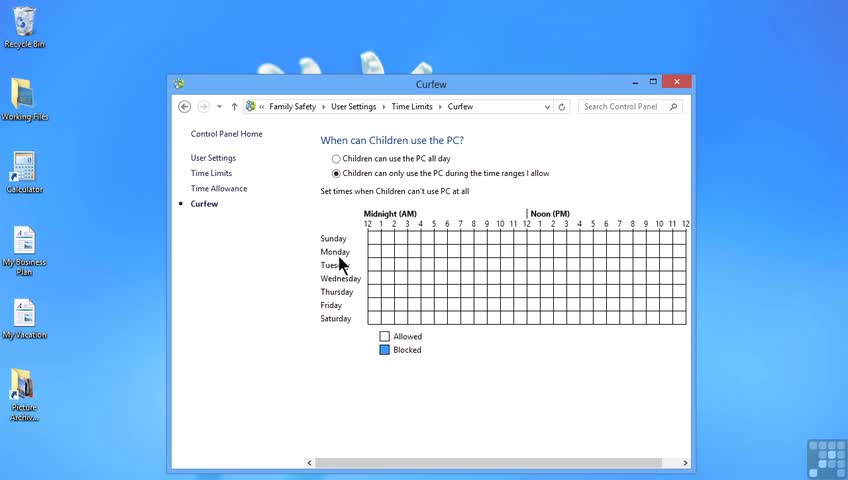Block Sunday 12 AM grid cell
Screen dimensions: 848x480
[374, 238]
